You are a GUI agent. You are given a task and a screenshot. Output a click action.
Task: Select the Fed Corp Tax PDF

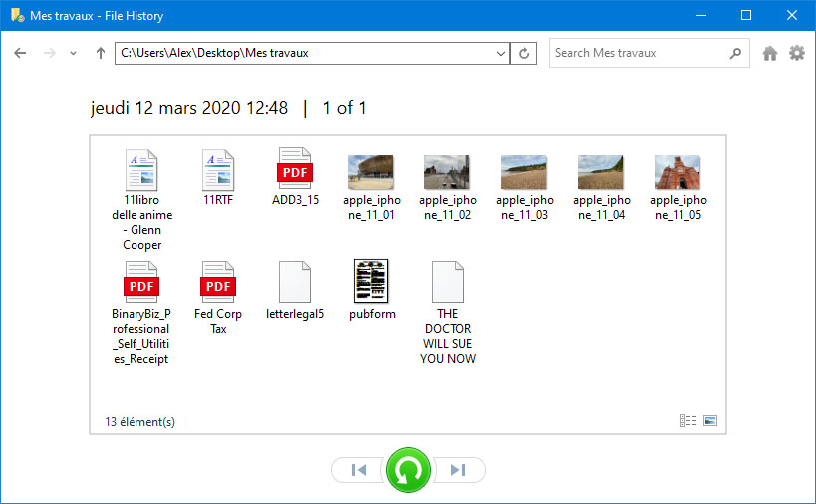pos(218,298)
